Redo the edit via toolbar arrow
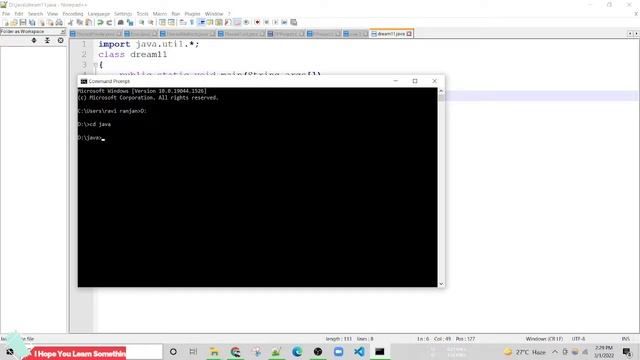This screenshot has width=640, height=360. pyautogui.click(x=109, y=22)
